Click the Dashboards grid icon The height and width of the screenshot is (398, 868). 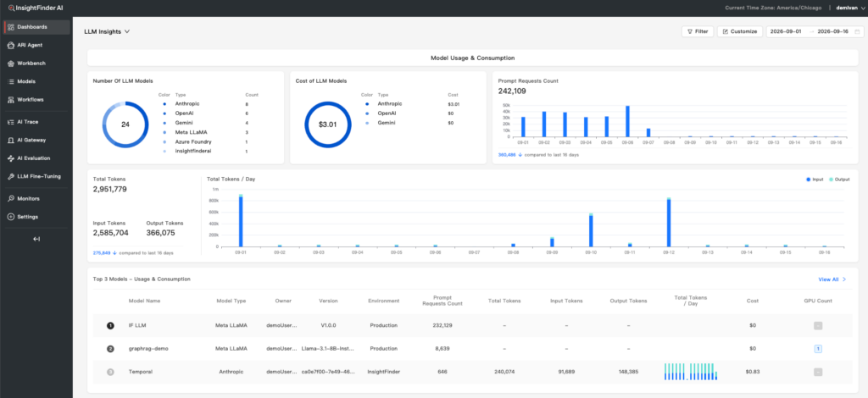11,27
